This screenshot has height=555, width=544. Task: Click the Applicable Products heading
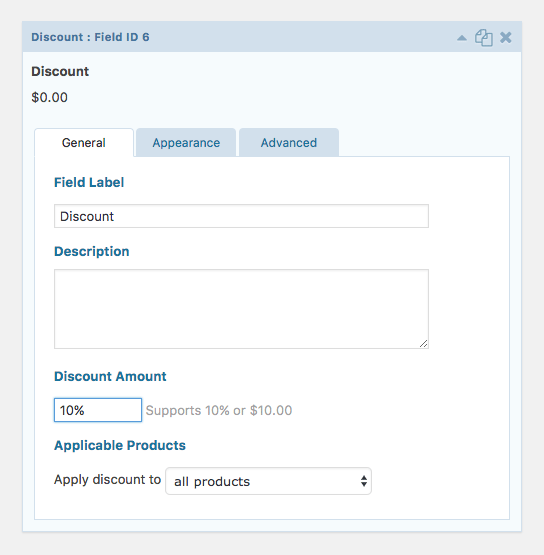pyautogui.click(x=120, y=445)
